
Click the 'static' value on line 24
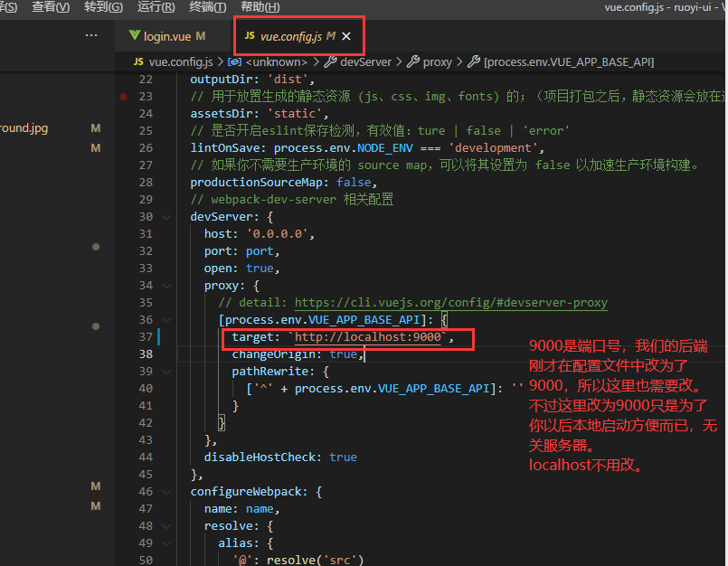pos(294,114)
